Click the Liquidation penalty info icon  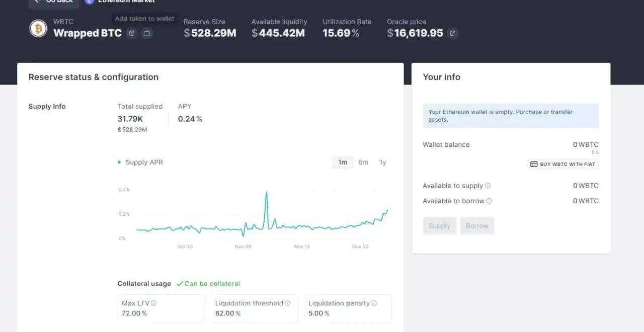[374, 303]
